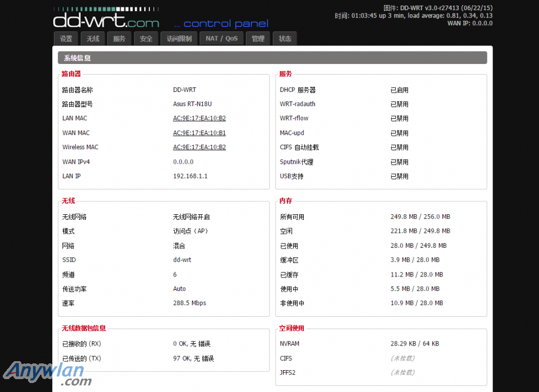Click the rate value 288.5 Mbps
The height and width of the screenshot is (392, 539).
[x=189, y=303]
